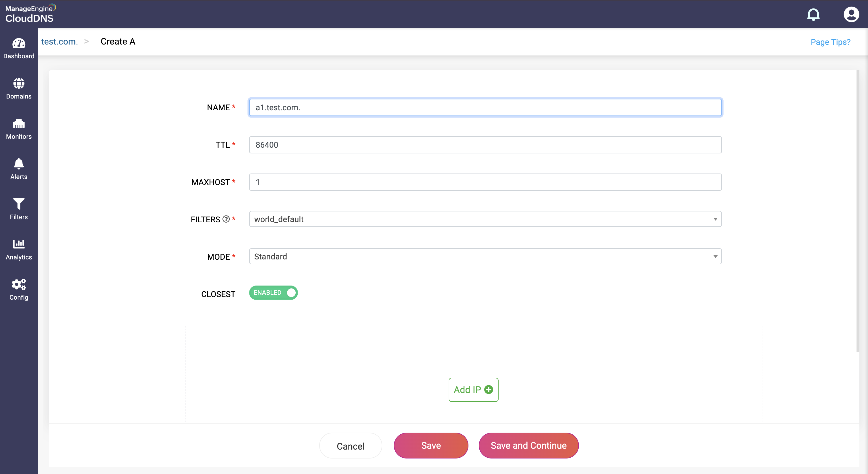Open Page Tips link
Image resolution: width=868 pixels, height=474 pixels.
point(830,42)
